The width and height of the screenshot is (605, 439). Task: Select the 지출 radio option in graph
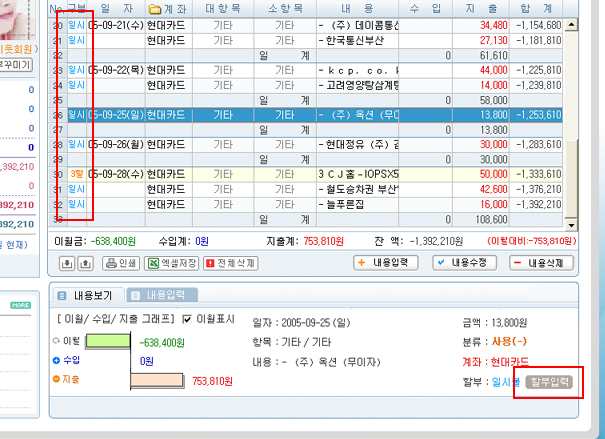tap(55, 379)
